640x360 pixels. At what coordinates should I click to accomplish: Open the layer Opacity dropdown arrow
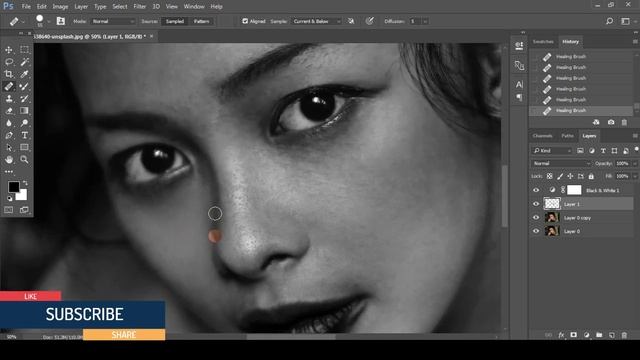635,164
